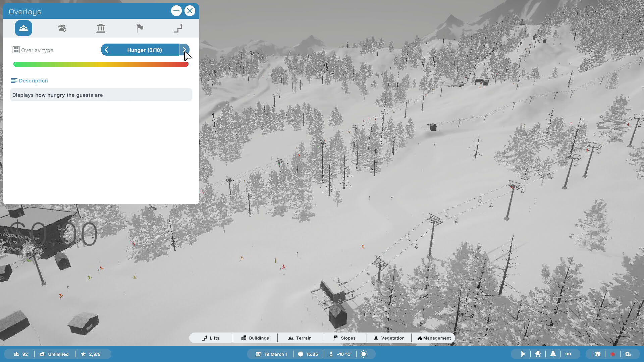The image size is (644, 362).
Task: Click the first-person guest camera icon
Action: (538, 354)
